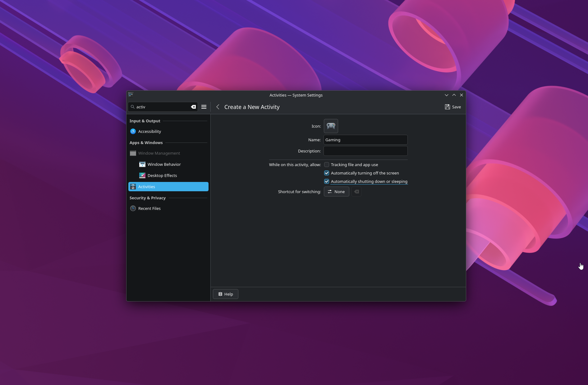Maximize the System Settings window

(x=454, y=95)
